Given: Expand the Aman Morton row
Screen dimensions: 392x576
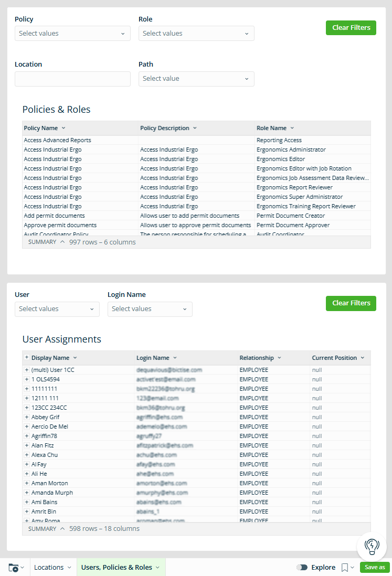Looking at the screenshot, I should coord(26,483).
